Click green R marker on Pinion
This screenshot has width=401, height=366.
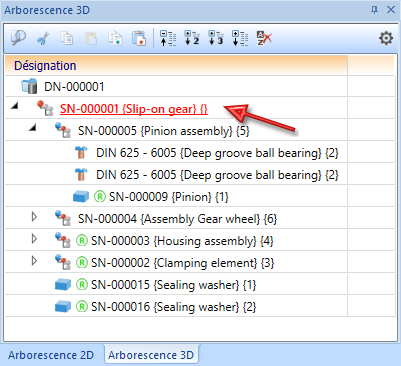pos(100,197)
